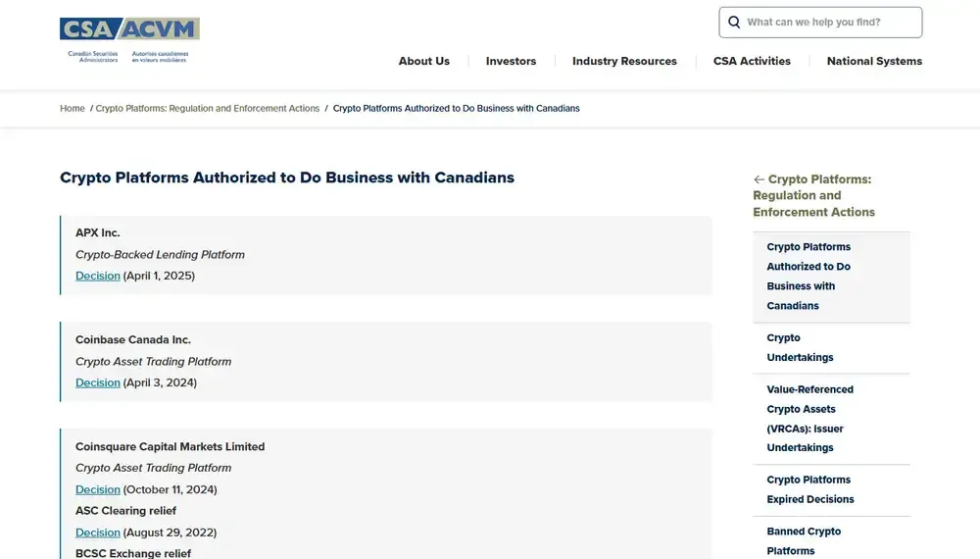Click the 'Coinbase Canada Inc.' card title
Viewport: 980px width, 559px height.
133,339
